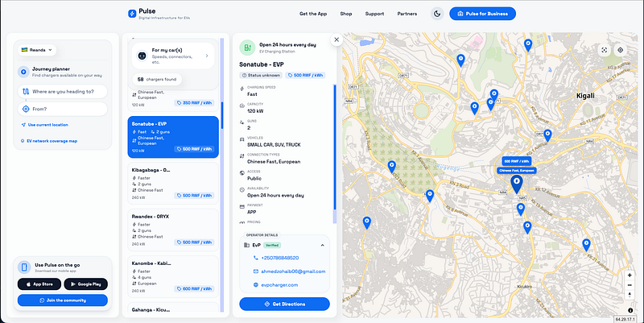This screenshot has height=323, width=644.
Task: Click 600 RWF / kWh price tag on Kanombe
Action: [194, 289]
